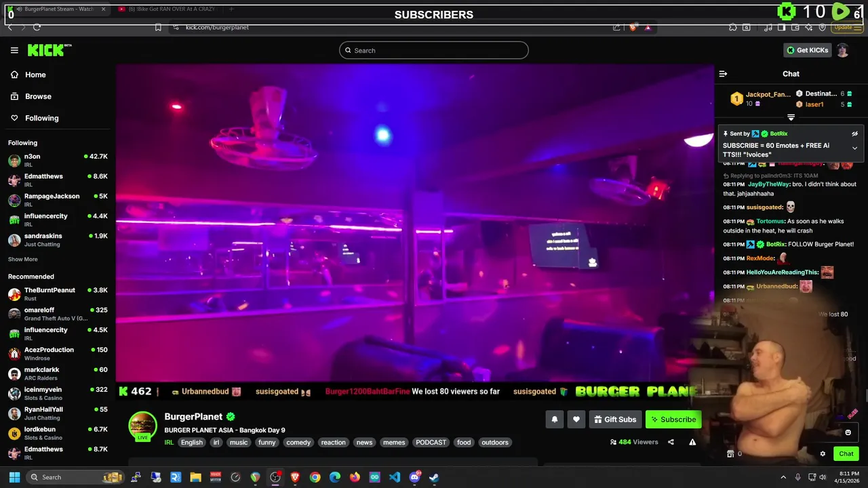This screenshot has height=488, width=868.
Task: Show hidden system tray icons
Action: click(x=783, y=477)
